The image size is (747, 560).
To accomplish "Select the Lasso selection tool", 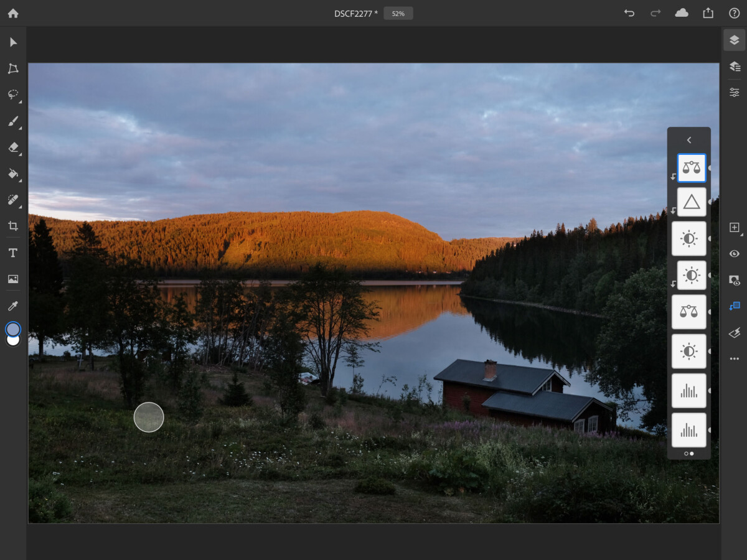I will pos(13,95).
